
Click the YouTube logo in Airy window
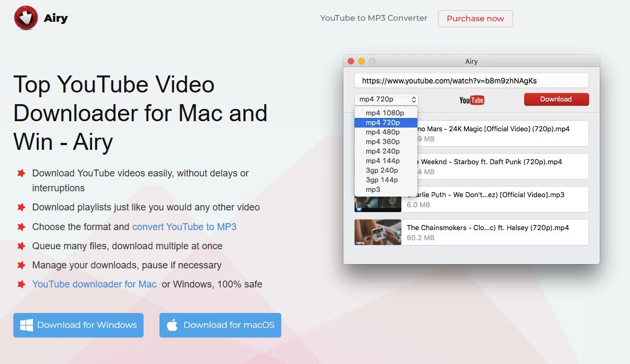tap(472, 100)
